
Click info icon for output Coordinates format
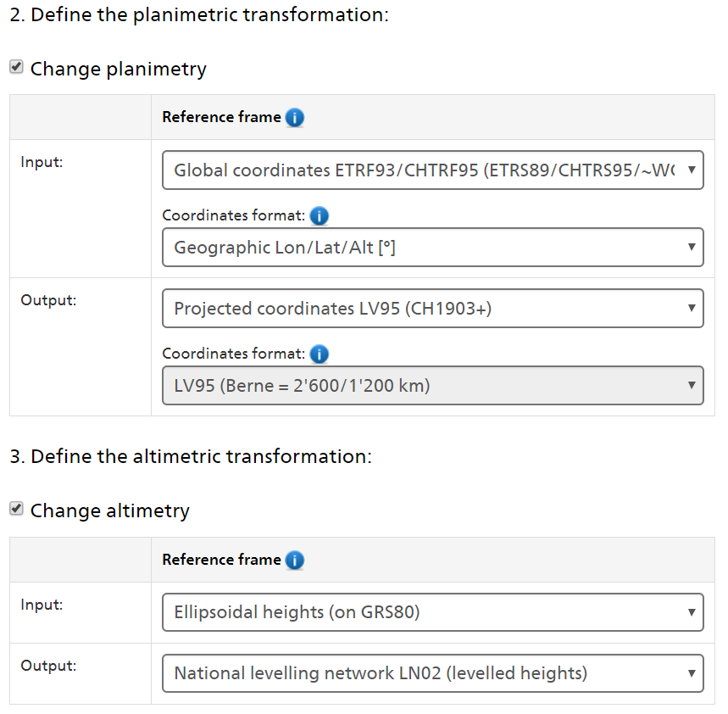click(x=319, y=354)
